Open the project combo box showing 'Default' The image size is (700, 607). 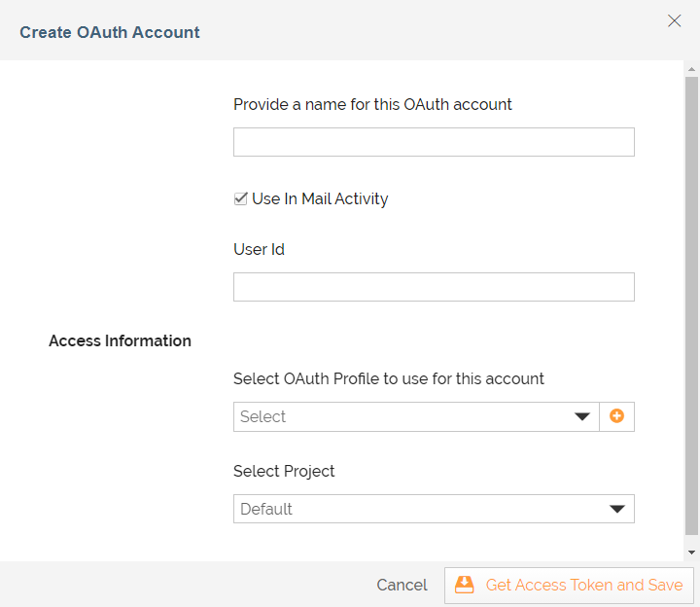418,509
